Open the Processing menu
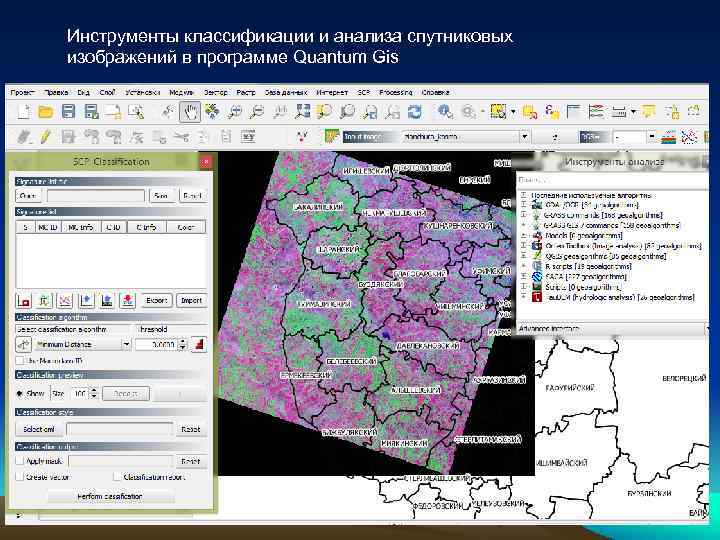 [x=395, y=91]
